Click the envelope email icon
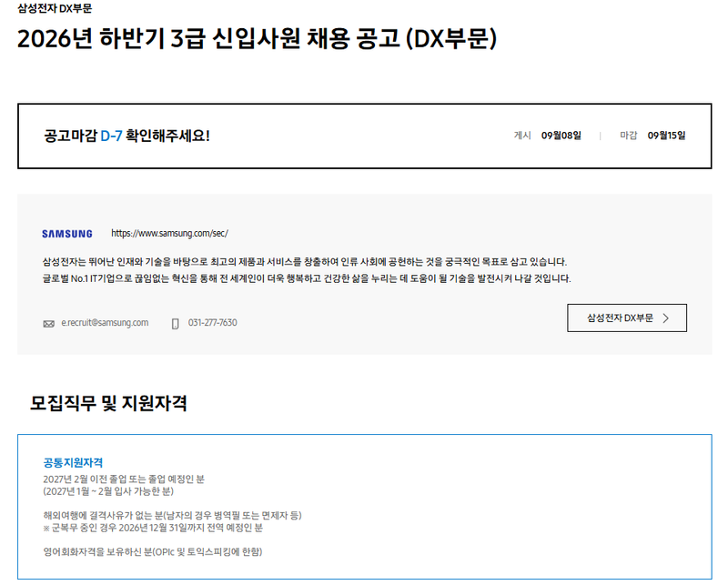Image resolution: width=728 pixels, height=585 pixels. tap(49, 324)
